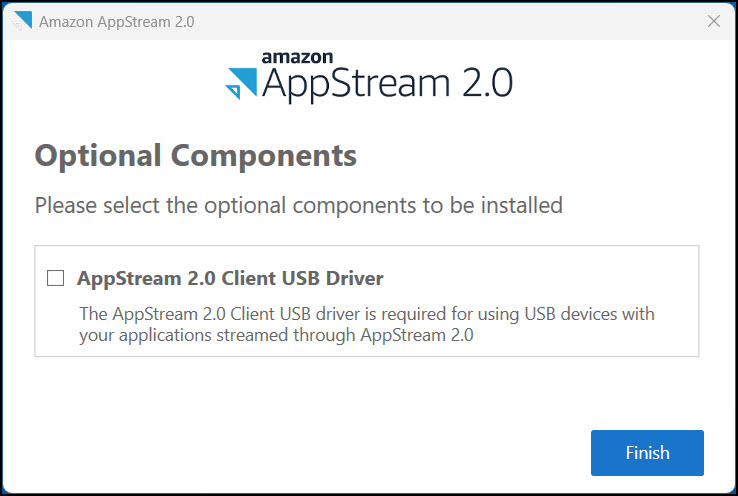This screenshot has height=496, width=738.
Task: Enable the AppStream 2.0 Client USB Driver checkbox
Action: coord(56,278)
